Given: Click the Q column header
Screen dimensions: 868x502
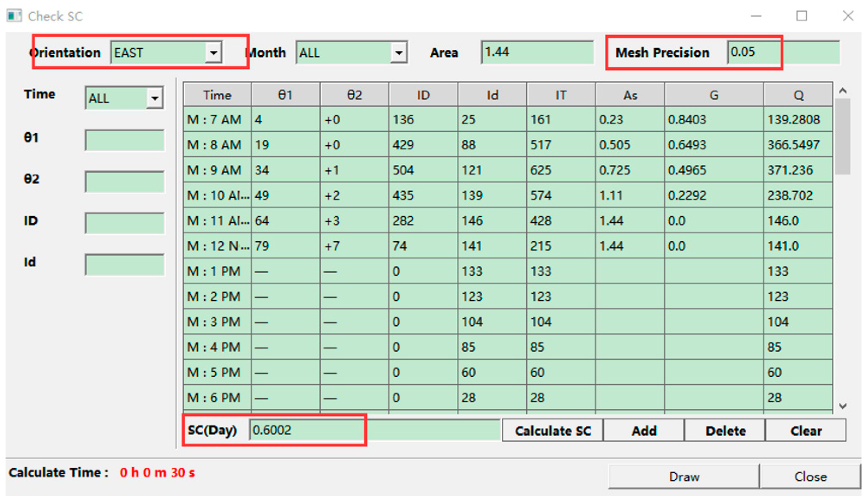Looking at the screenshot, I should pos(797,95).
